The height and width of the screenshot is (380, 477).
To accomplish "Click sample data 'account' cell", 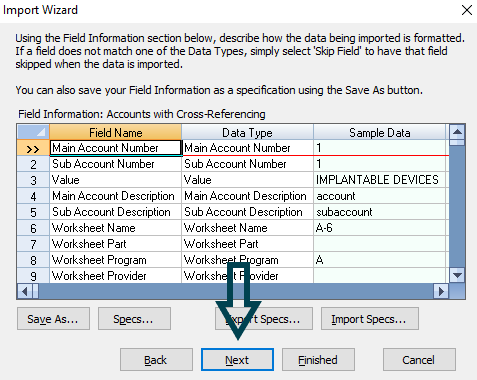I will click(x=379, y=196).
